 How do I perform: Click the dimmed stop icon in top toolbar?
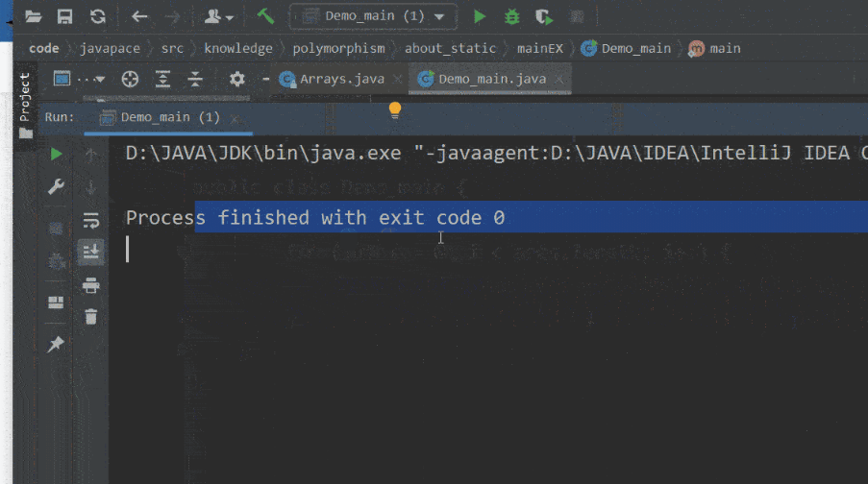click(x=577, y=16)
